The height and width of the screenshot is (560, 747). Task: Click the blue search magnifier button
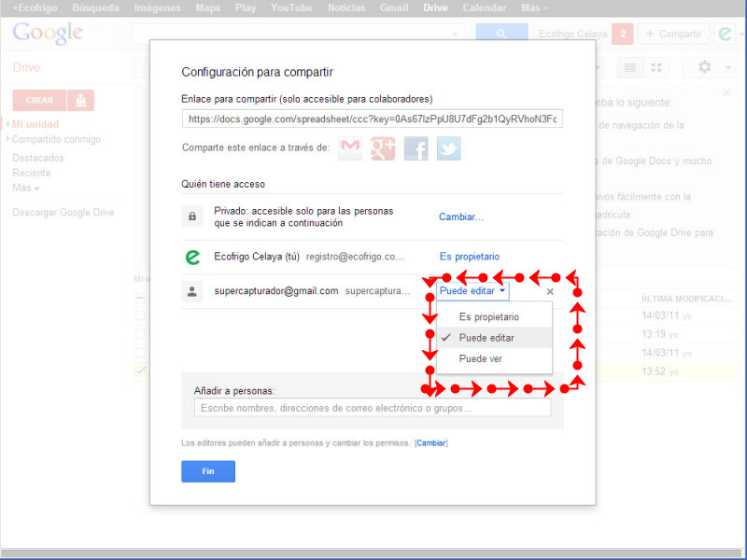click(501, 33)
